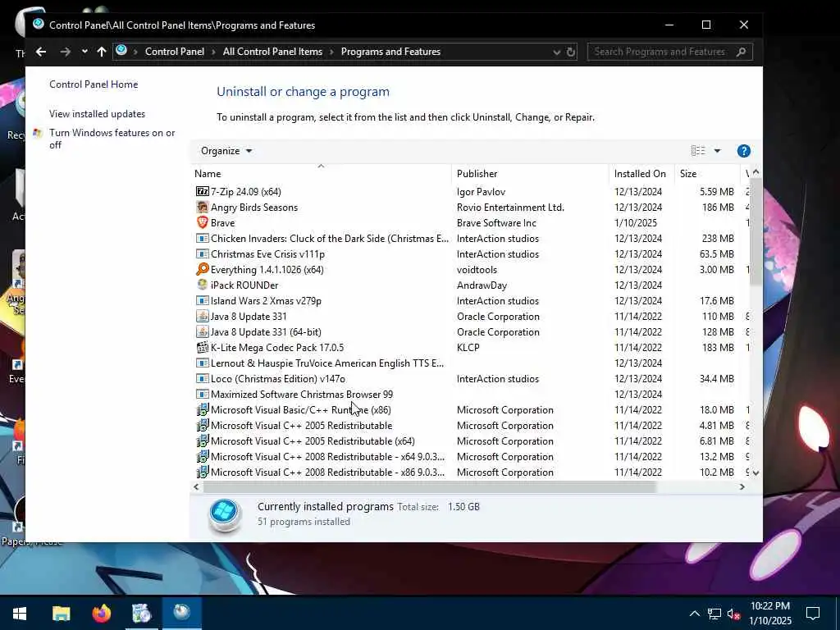Click the Control Panel address bar icon
This screenshot has height=630, width=840.
tap(121, 50)
